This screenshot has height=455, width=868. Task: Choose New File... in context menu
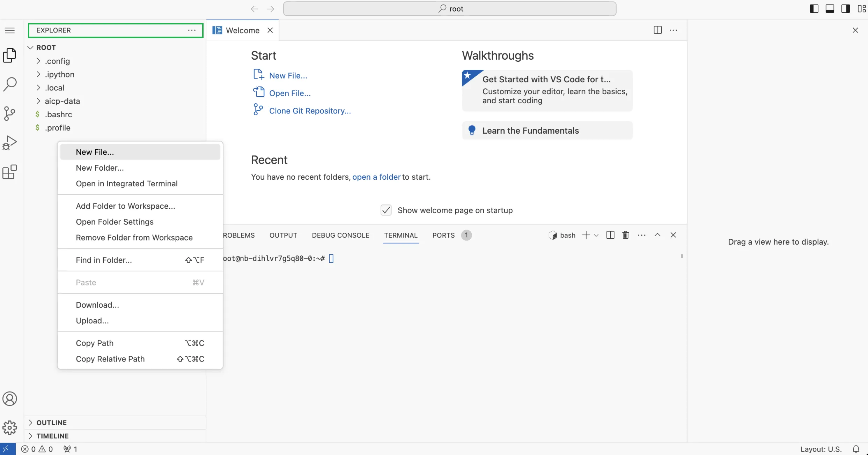click(140, 152)
